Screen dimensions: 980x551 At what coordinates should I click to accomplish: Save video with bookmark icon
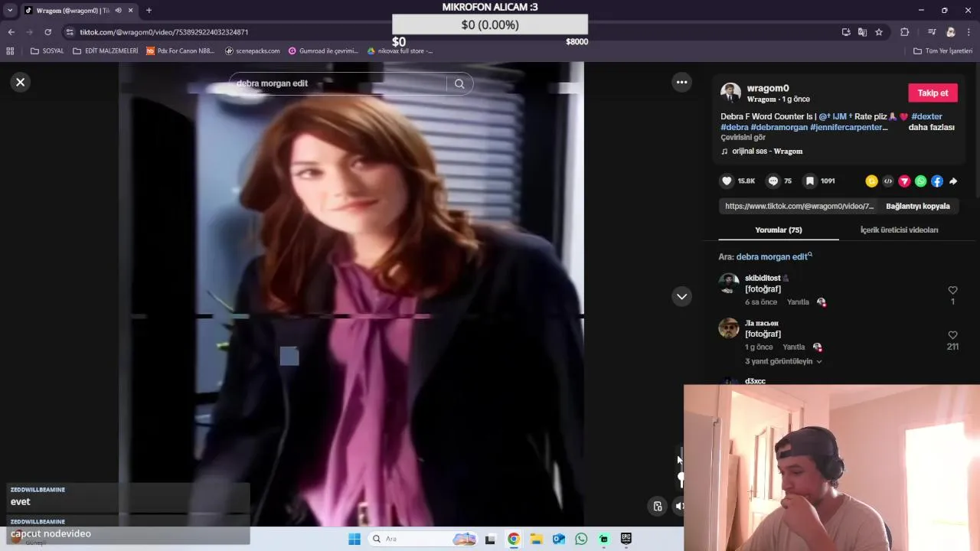(x=809, y=181)
